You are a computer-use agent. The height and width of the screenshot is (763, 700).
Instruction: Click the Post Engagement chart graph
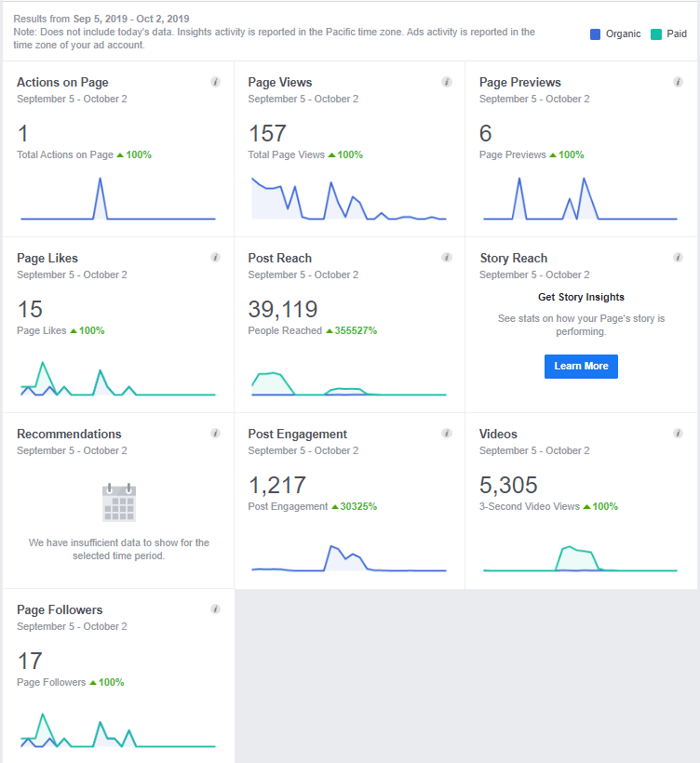tap(349, 558)
